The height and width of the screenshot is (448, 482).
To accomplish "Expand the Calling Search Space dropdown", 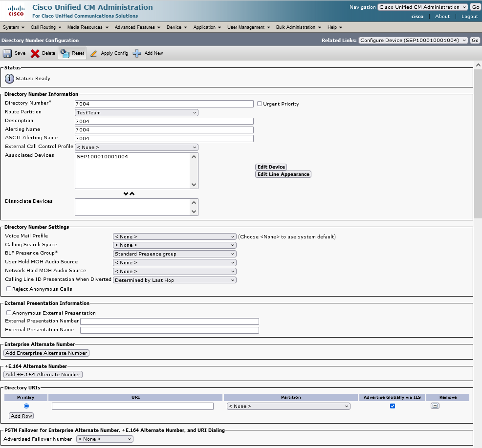I will (x=175, y=245).
